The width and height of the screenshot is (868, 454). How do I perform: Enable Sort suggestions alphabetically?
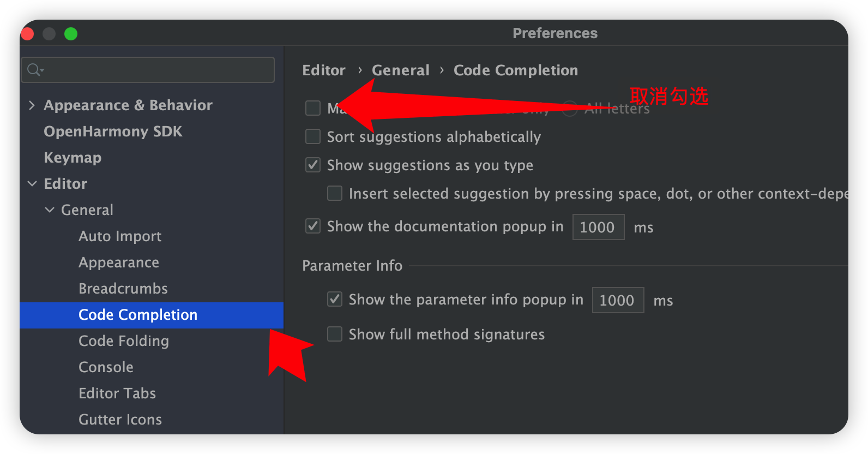coord(313,136)
